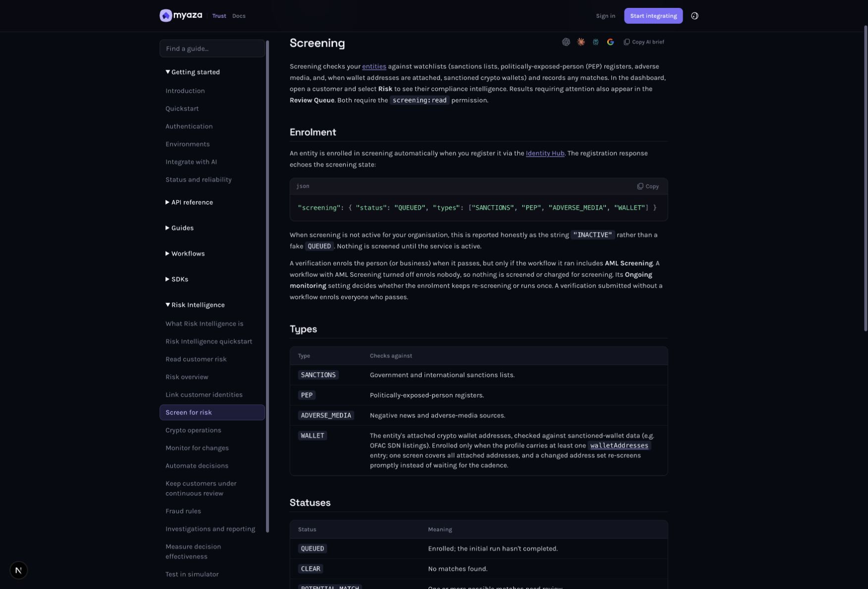The image size is (868, 589).
Task: Open Crypto operations
Action: 193,430
